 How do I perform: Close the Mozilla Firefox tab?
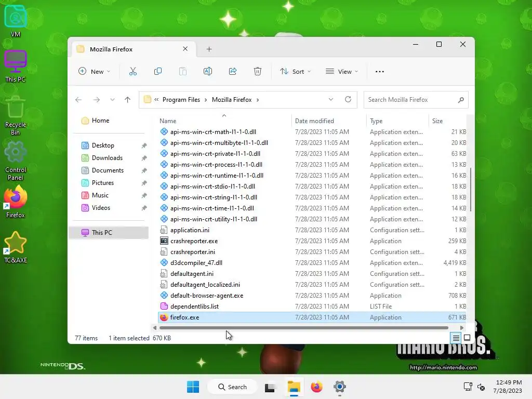(185, 49)
